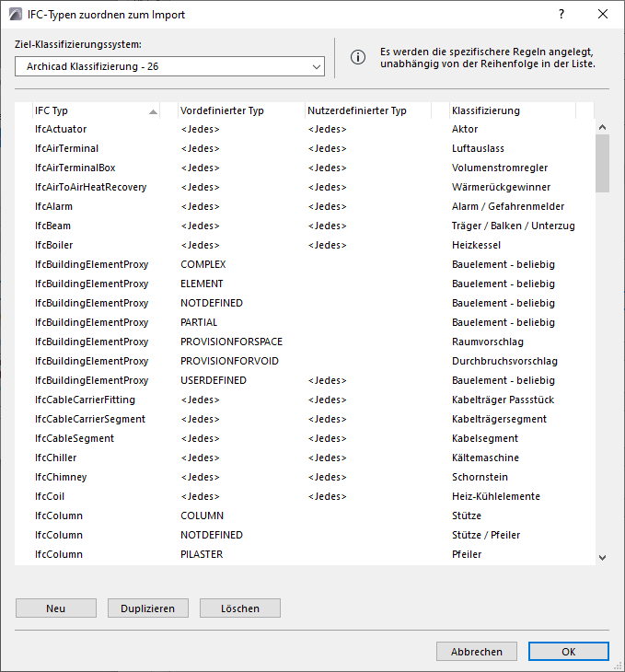Screen dimensions: 625x672
Task: Select the IfcBoiler row
Action: [305, 245]
